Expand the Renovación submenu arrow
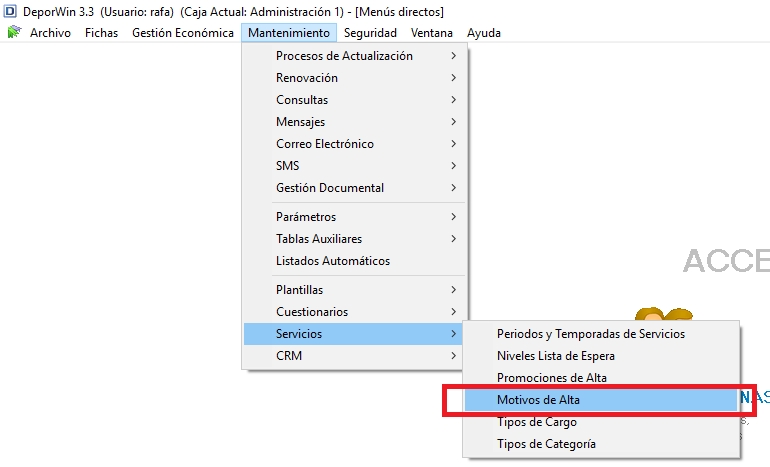Viewport: 770px width, 467px height. 453,78
